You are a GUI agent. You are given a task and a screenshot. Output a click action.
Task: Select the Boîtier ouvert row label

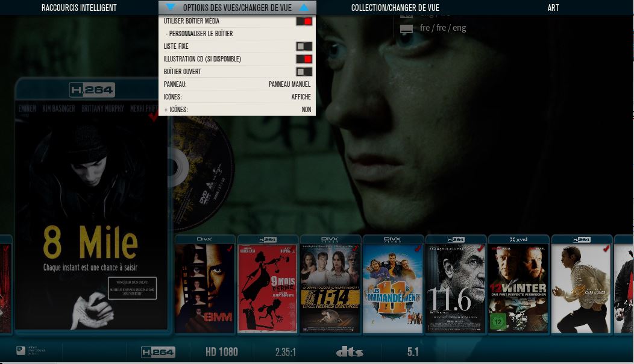click(183, 72)
